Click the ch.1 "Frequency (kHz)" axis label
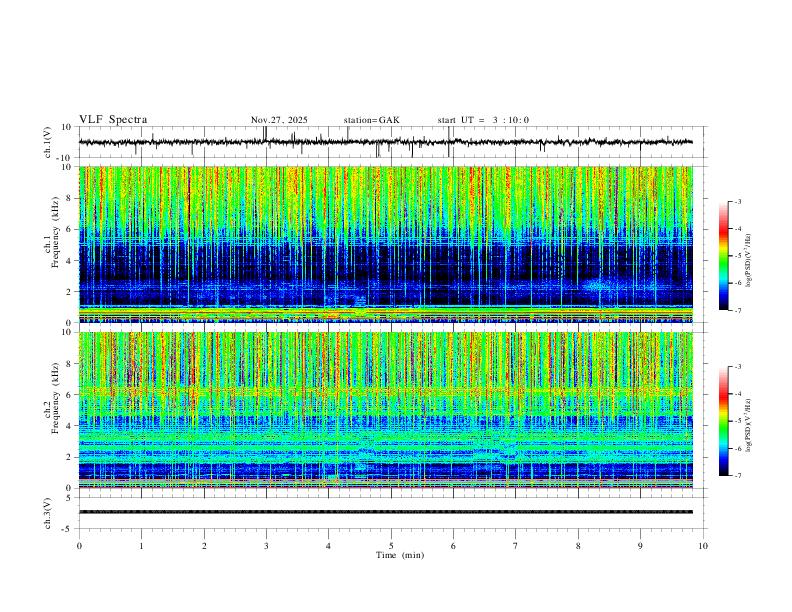Viewport: 792px width, 612px height. pos(55,231)
